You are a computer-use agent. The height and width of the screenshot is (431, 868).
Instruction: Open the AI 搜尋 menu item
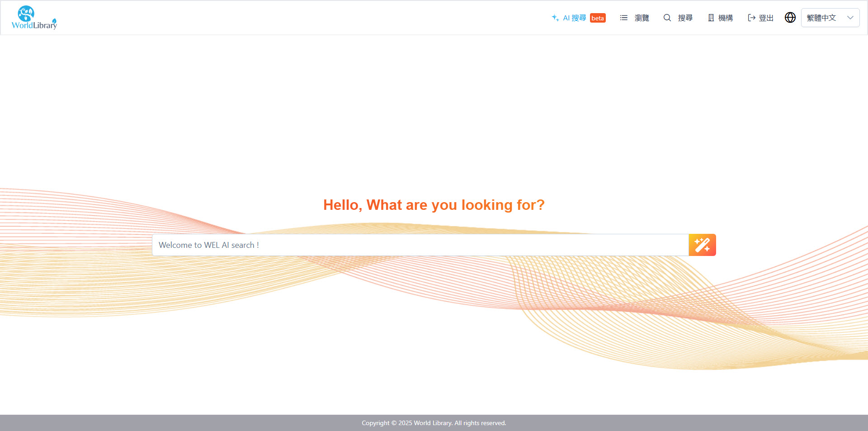click(x=574, y=18)
